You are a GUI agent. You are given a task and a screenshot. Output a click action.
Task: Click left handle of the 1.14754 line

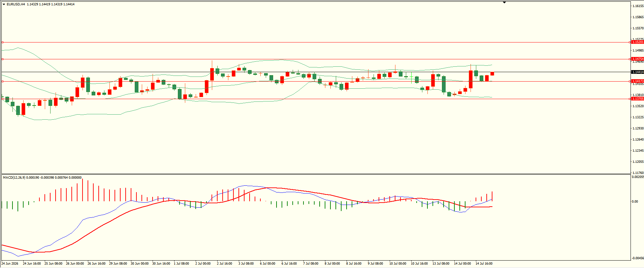point(2,59)
